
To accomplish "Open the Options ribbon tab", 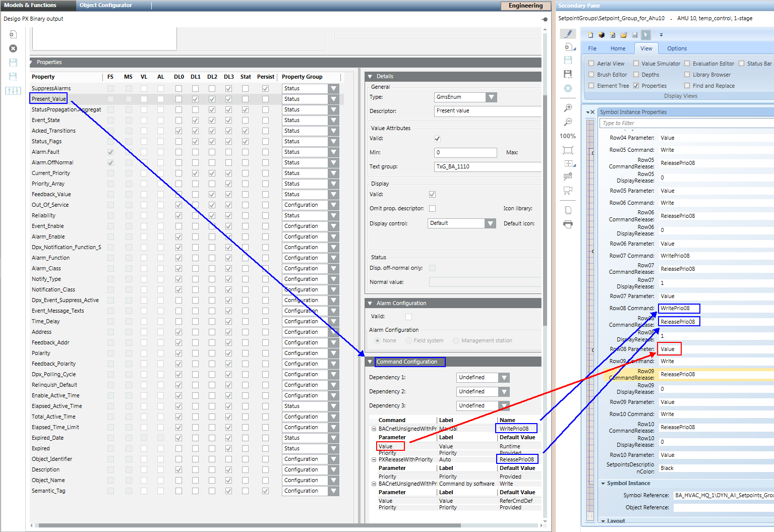I will (677, 48).
